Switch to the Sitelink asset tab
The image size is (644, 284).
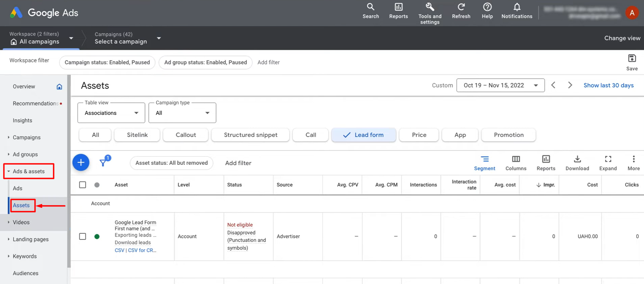tap(137, 135)
